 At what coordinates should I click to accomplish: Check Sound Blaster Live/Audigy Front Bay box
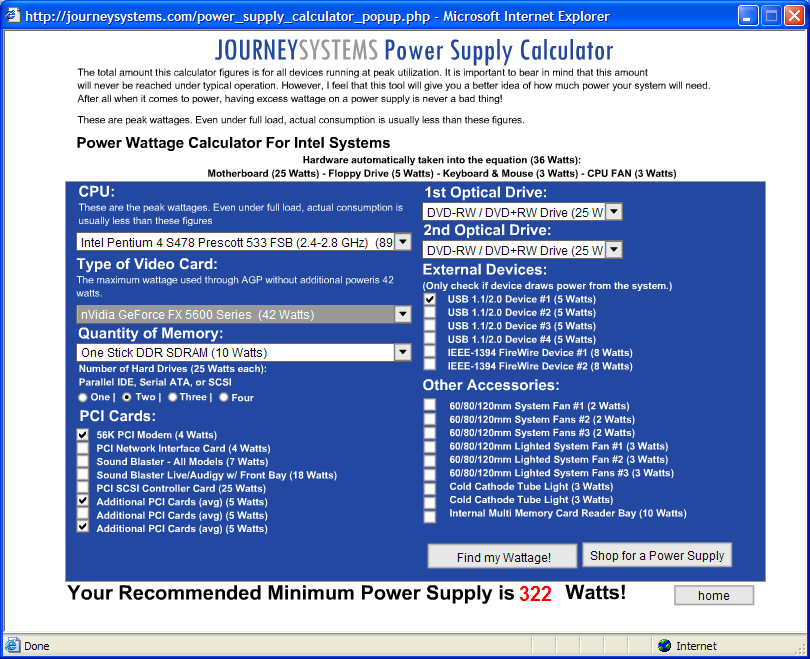83,475
